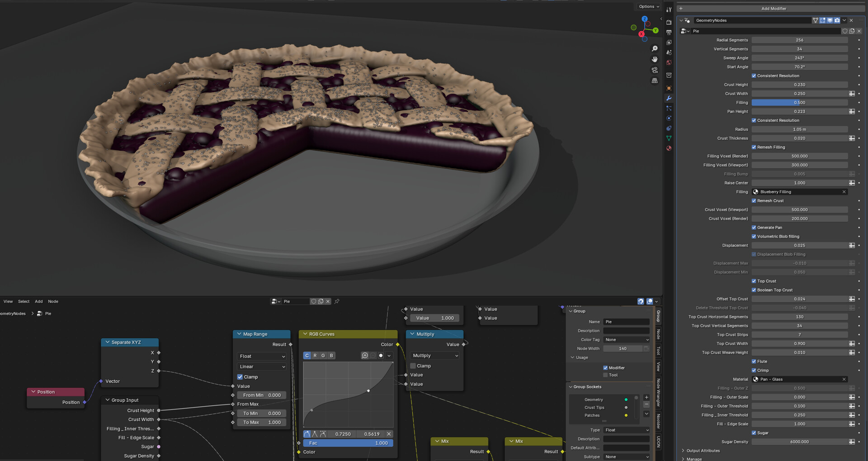Select the R channel in RGB Curves
Image resolution: width=868 pixels, height=461 pixels.
(315, 356)
